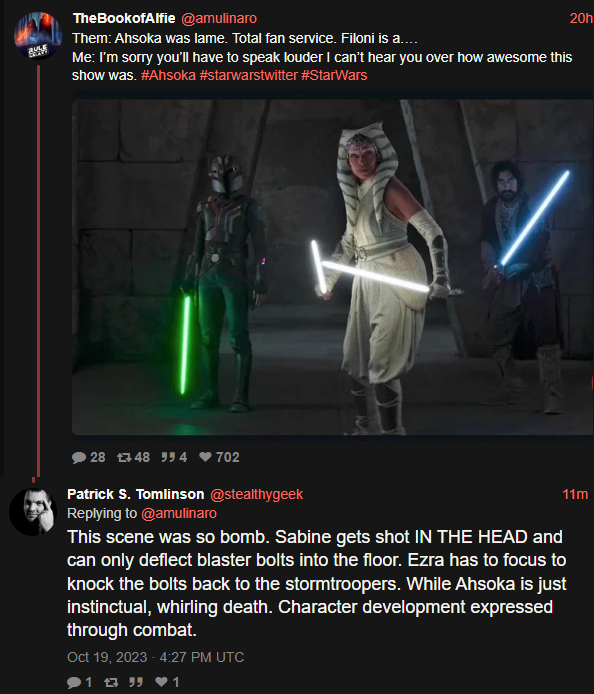The image size is (594, 694).
Task: Open Patrick S. Tomlinson's avatar
Action: pos(33,512)
